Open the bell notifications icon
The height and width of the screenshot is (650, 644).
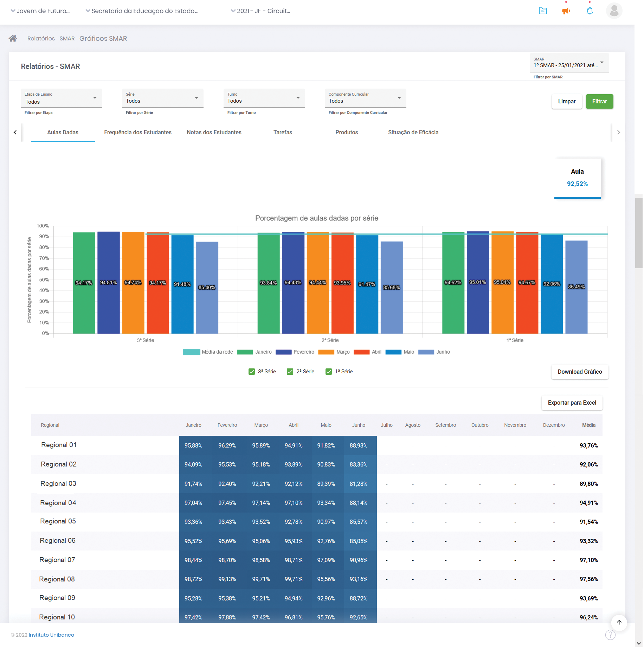590,11
